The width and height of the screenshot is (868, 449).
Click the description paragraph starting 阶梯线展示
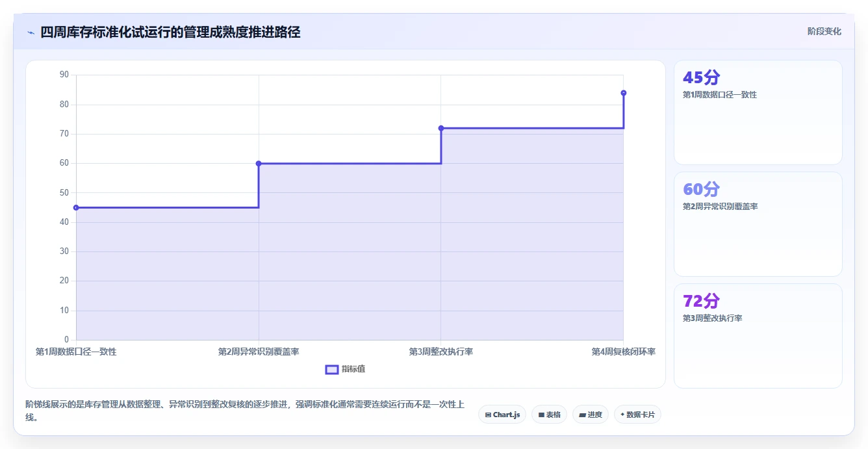pos(245,411)
